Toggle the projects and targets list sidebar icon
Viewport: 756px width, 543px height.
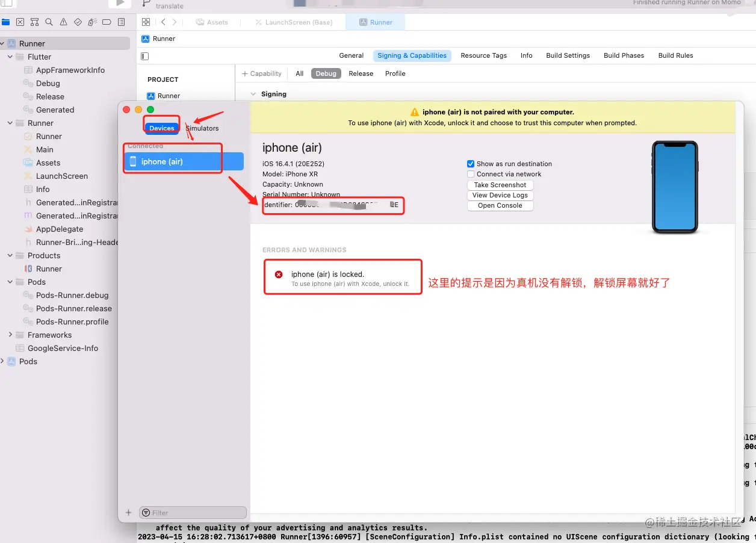144,56
